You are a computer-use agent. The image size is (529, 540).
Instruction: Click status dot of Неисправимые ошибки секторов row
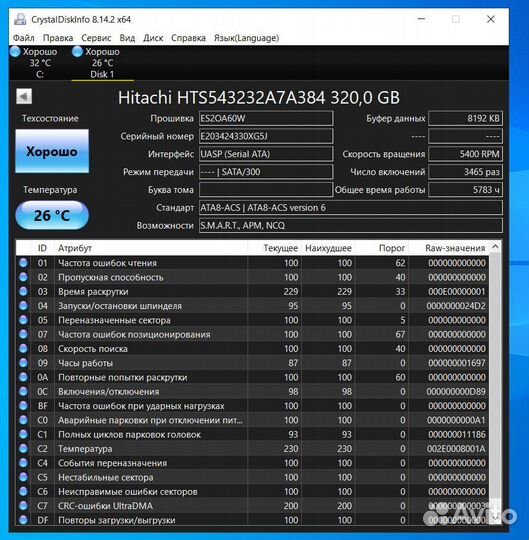tap(23, 491)
